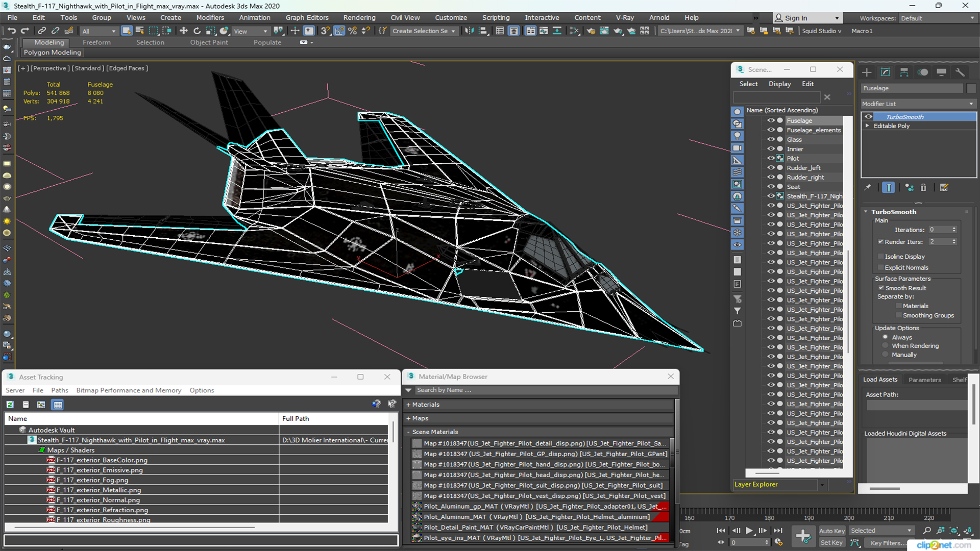Screen dimensions: 980x551
Task: Activate the Select Object tool
Action: tap(126, 31)
